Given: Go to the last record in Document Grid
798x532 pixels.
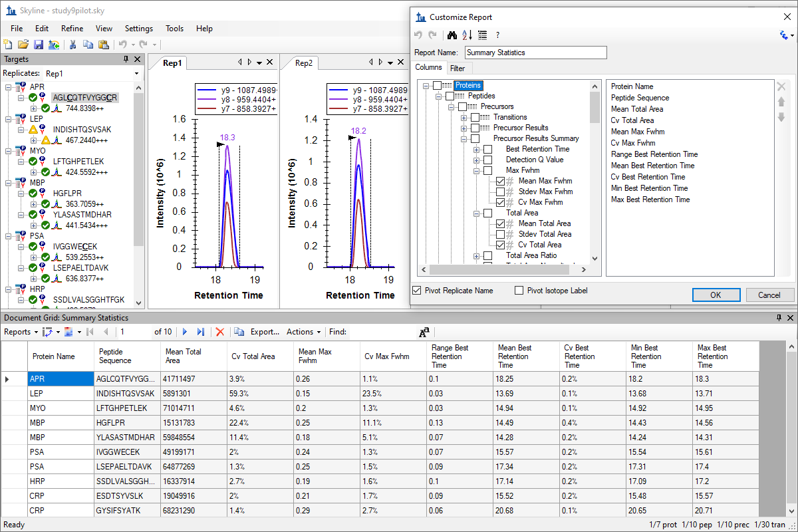Looking at the screenshot, I should pyautogui.click(x=200, y=332).
